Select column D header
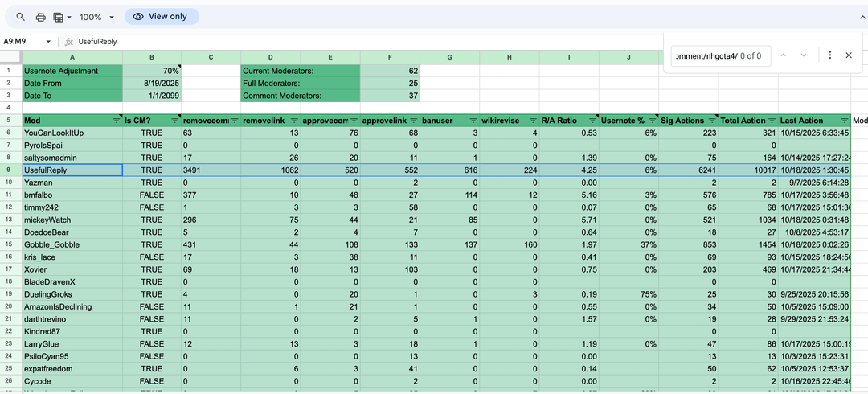 271,57
